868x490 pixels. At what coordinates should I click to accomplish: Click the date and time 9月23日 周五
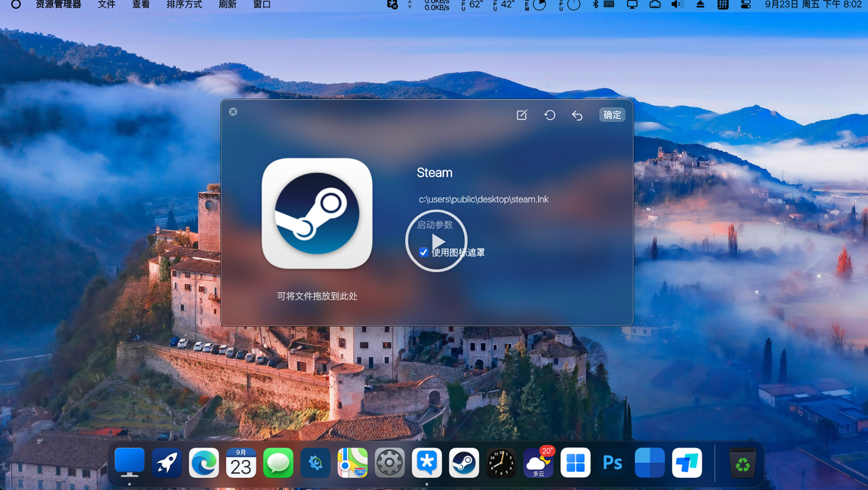click(x=813, y=5)
